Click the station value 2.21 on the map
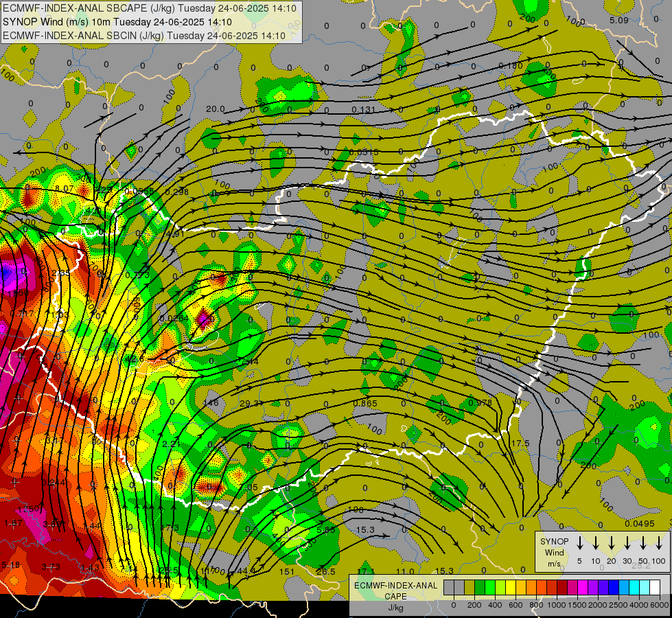The height and width of the screenshot is (618, 672). 172,444
